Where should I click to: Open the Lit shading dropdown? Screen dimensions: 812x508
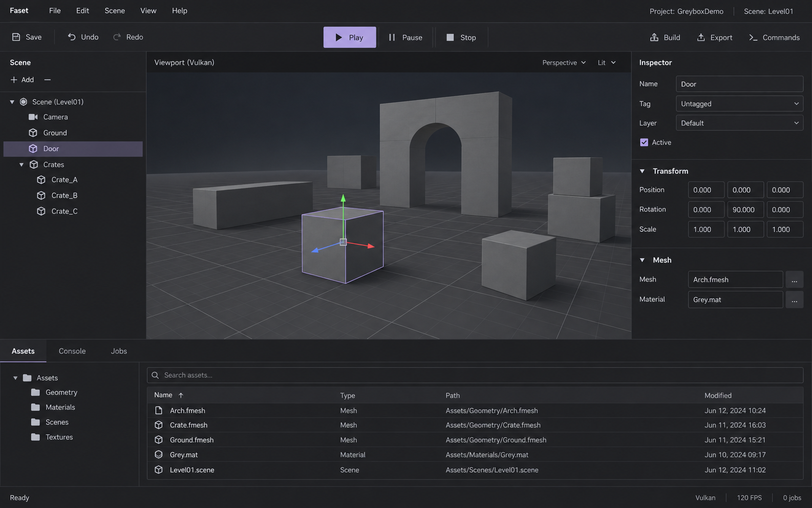[x=607, y=62]
